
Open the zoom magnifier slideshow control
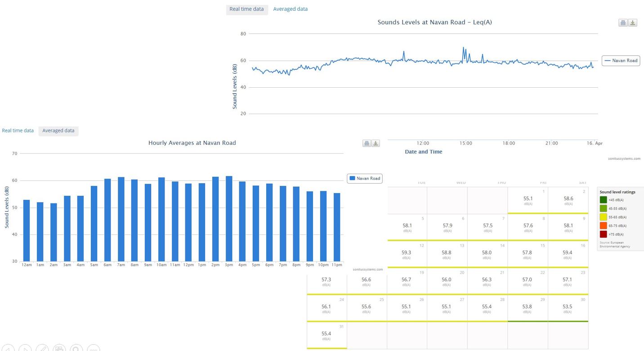[x=76, y=349]
